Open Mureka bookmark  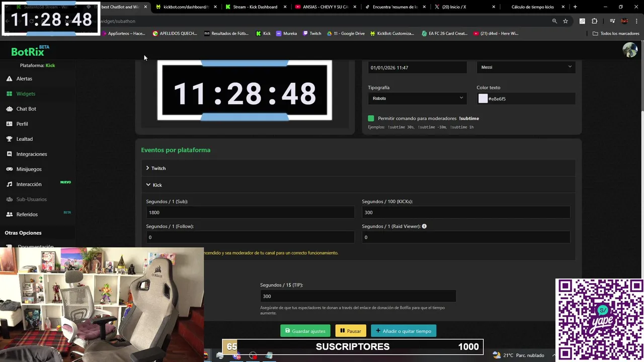[286, 33]
